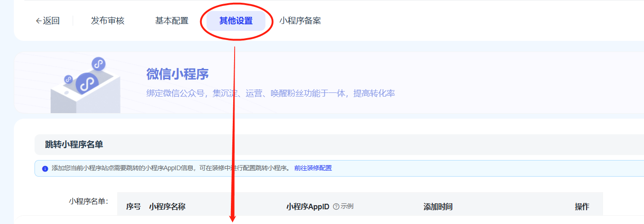Image resolution: width=644 pixels, height=224 pixels.
Task: Click the large mini program logo illustration
Action: pyautogui.click(x=87, y=83)
